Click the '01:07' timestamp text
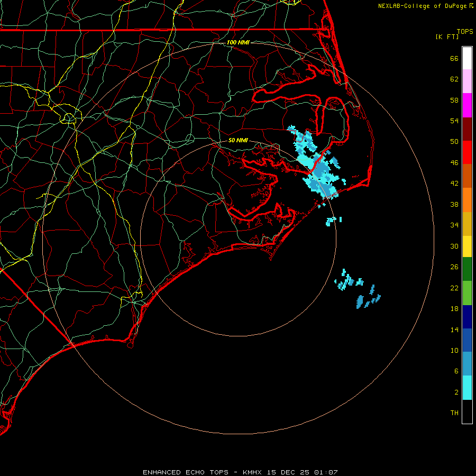The width and height of the screenshot is (476, 476). (x=326, y=472)
